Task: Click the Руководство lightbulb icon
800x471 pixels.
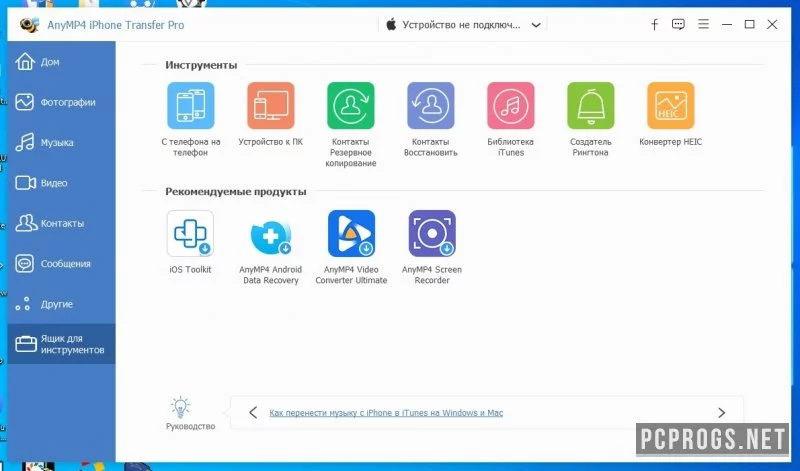Action: pyautogui.click(x=180, y=407)
